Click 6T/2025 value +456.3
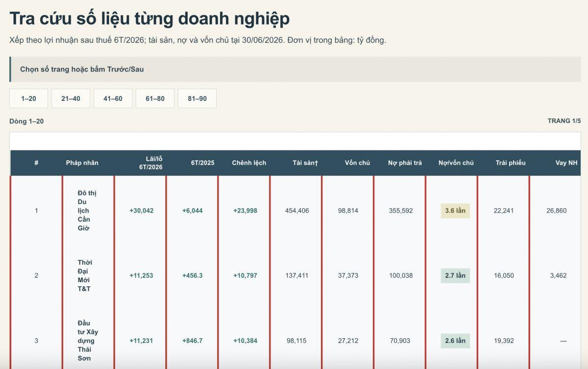The height and width of the screenshot is (369, 588). (192, 275)
